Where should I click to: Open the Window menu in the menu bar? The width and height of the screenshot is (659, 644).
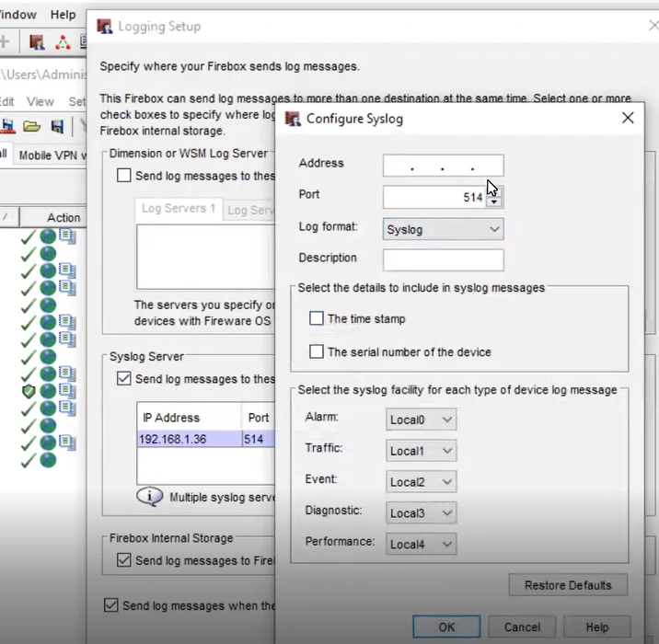coord(17,15)
